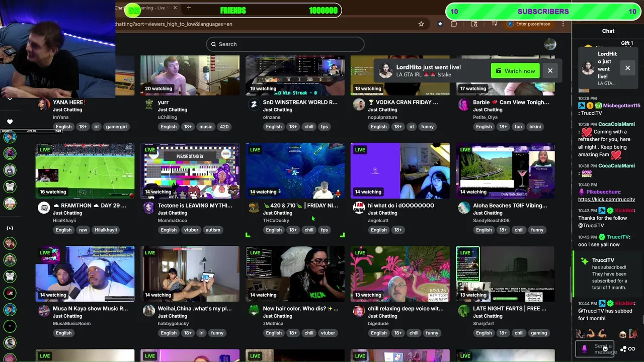The image size is (644, 362).
Task: Open HilalKhayii's channel avatar
Action: [44, 208]
